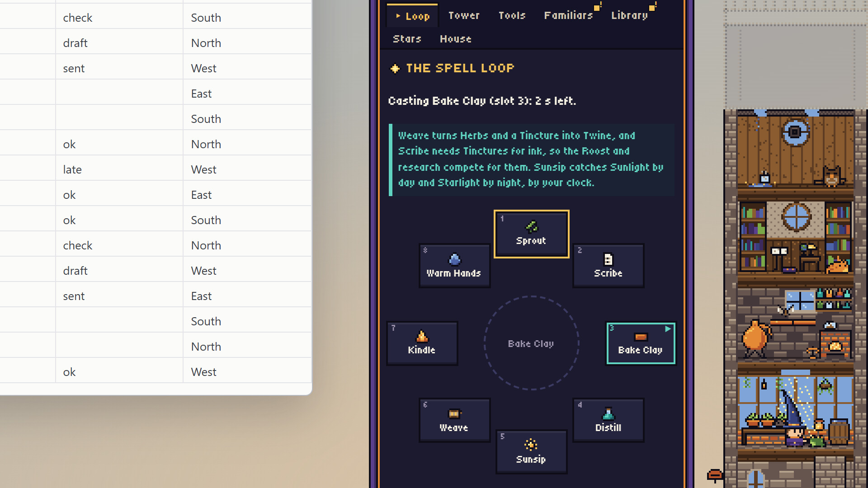Click the first 'check' cell in the table
This screenshot has height=488, width=868.
119,18
